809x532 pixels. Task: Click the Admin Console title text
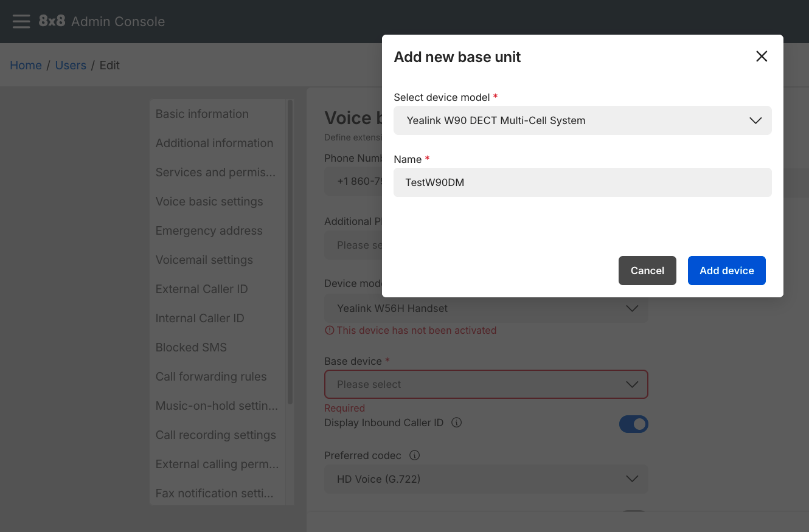(118, 21)
